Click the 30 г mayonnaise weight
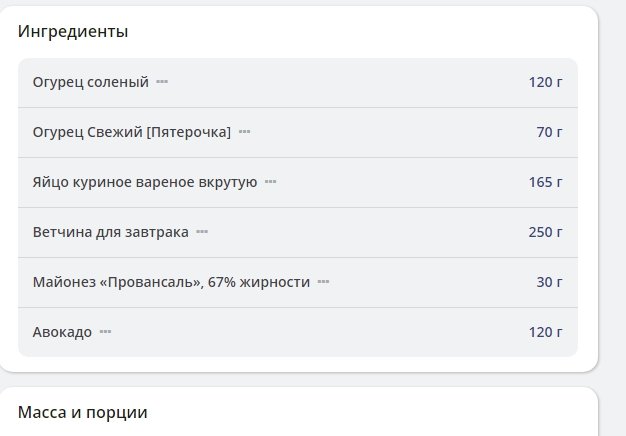The height and width of the screenshot is (436, 626). [549, 282]
